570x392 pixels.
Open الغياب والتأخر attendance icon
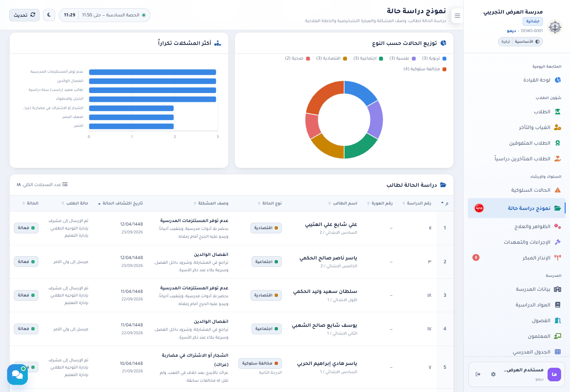(x=558, y=127)
